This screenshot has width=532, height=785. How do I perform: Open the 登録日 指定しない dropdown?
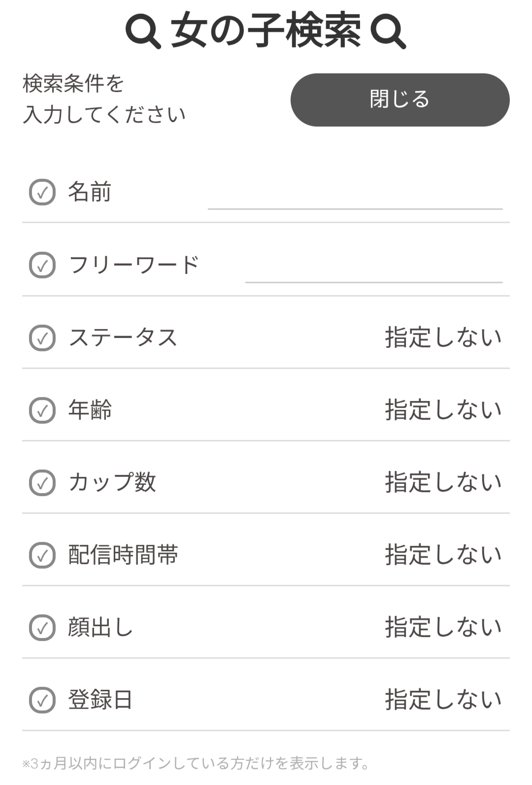pos(443,700)
